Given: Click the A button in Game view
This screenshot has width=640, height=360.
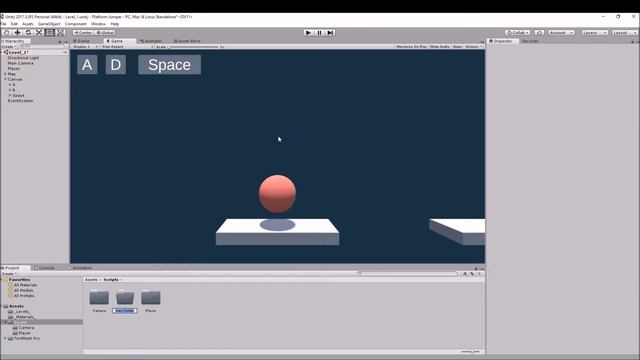Looking at the screenshot, I should click(x=87, y=64).
